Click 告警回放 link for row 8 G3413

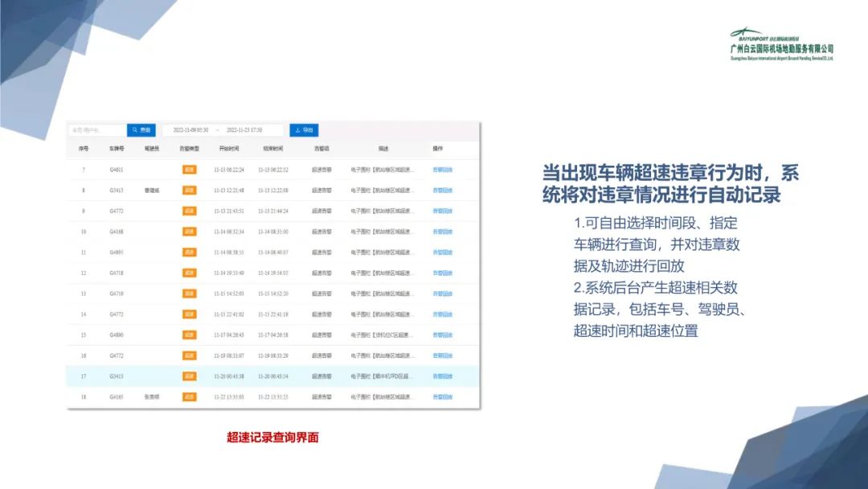443,191
